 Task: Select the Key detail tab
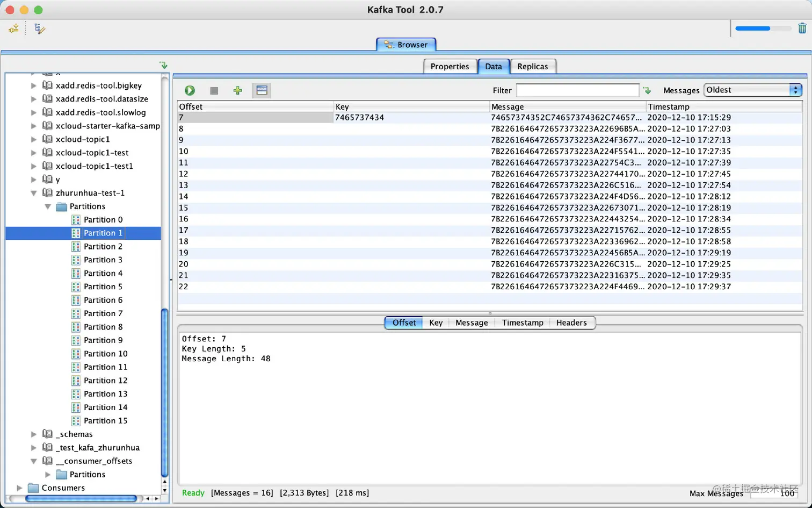436,323
